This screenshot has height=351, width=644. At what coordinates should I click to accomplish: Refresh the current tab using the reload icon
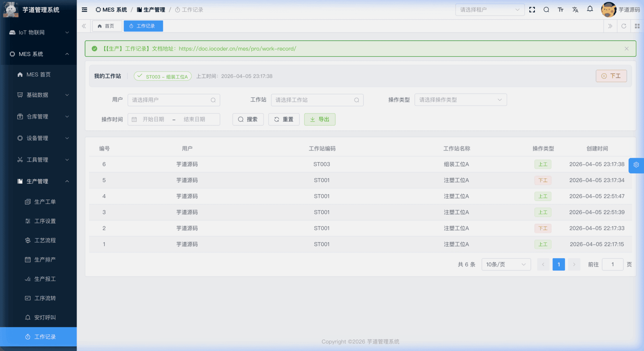pos(624,26)
